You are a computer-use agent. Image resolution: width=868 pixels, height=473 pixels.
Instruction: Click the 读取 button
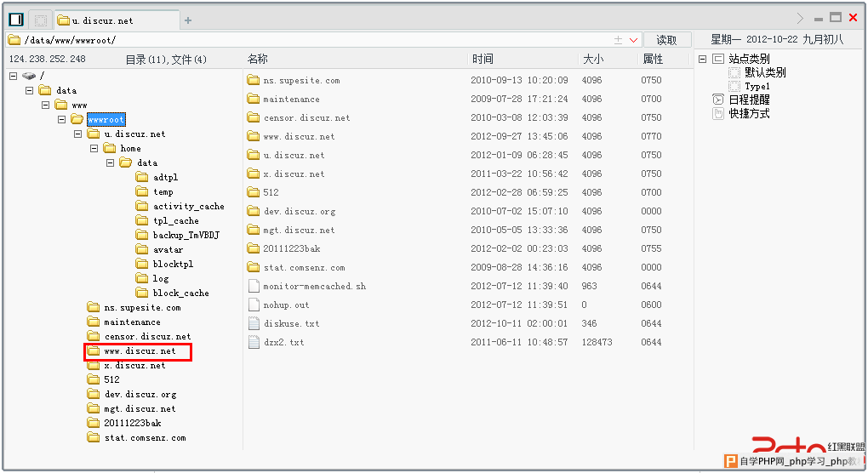pyautogui.click(x=666, y=40)
